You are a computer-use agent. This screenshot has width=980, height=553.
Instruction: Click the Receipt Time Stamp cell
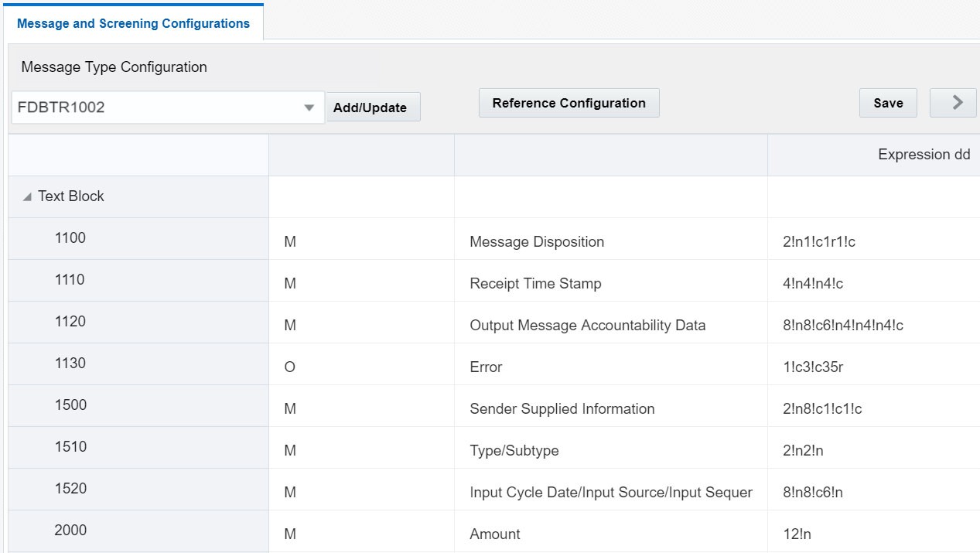click(x=535, y=284)
